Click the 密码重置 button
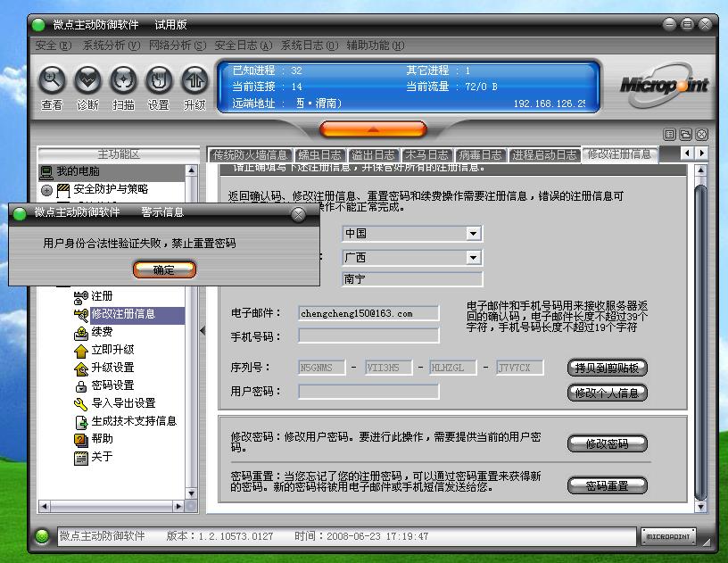The width and height of the screenshot is (728, 563). pos(607,486)
